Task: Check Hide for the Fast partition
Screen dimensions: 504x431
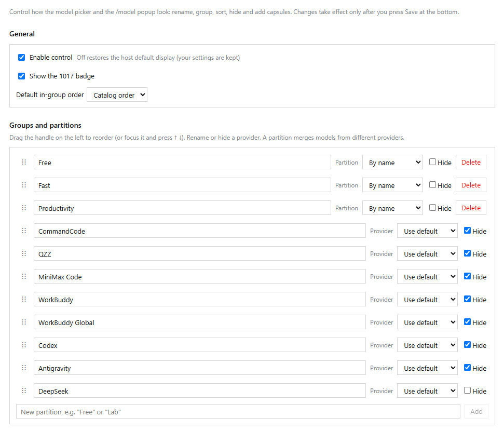Action: pyautogui.click(x=433, y=185)
